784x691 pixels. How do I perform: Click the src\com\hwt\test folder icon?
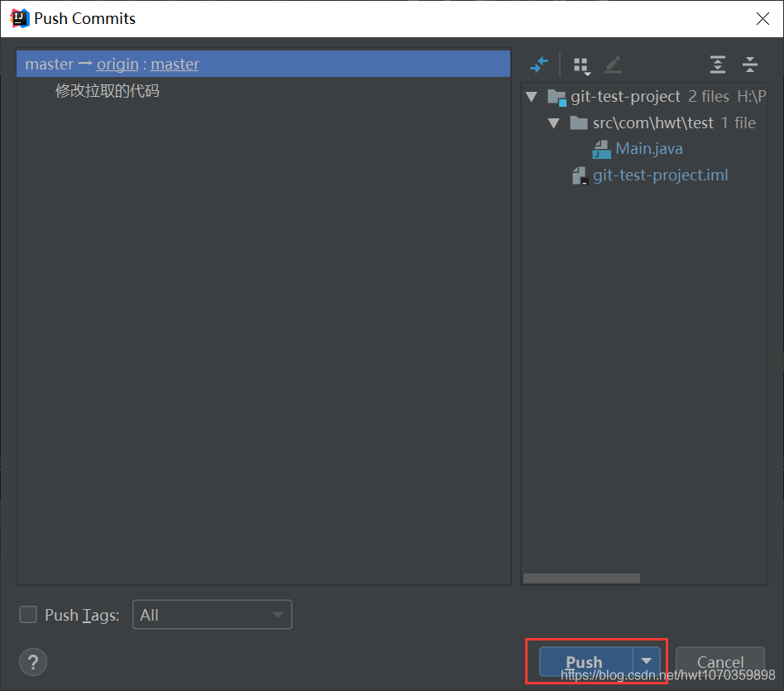pos(579,123)
